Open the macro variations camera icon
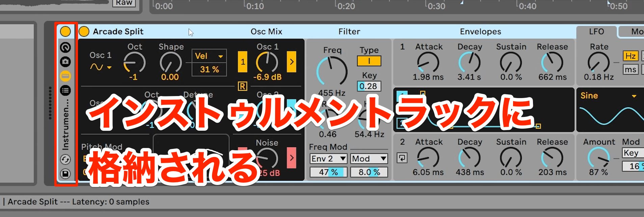The image size is (644, 217). 65,62
